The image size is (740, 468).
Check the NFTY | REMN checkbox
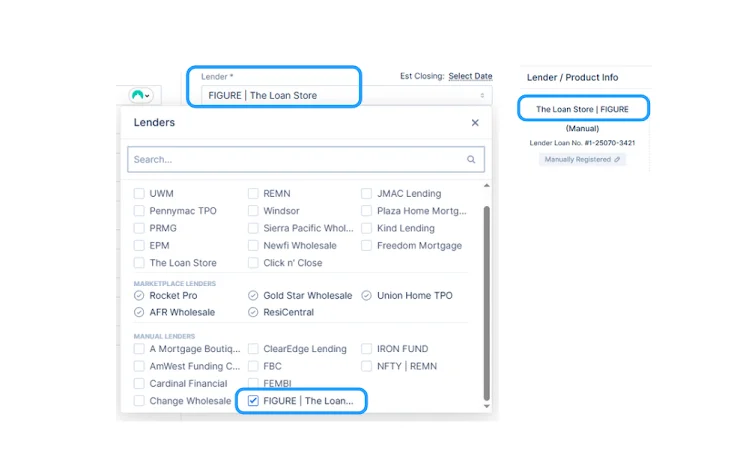366,366
